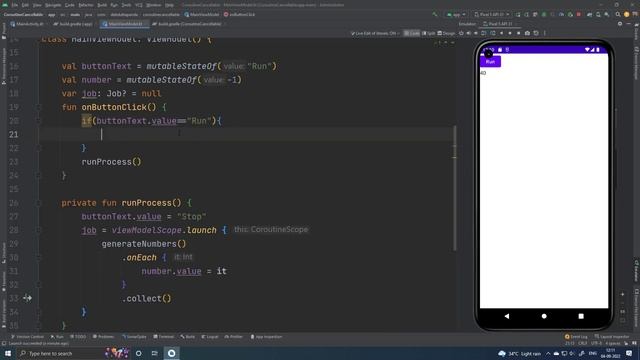Switch to project build.gradle editor tab

(187, 24)
